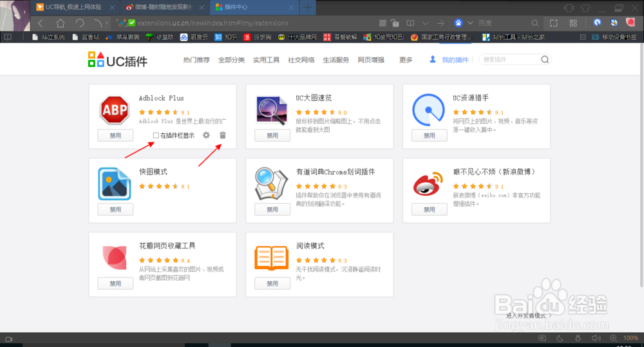644x347 pixels.
Task: Open 我的插件 link
Action: tap(455, 60)
